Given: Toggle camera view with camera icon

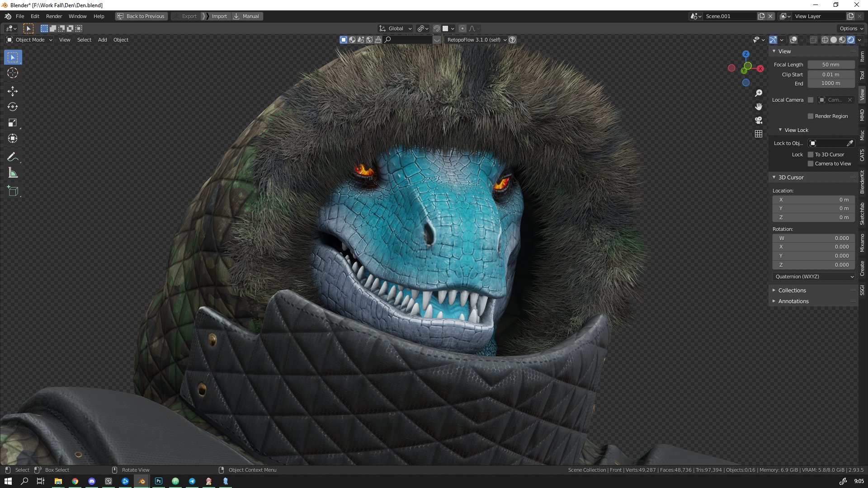Looking at the screenshot, I should click(x=759, y=120).
